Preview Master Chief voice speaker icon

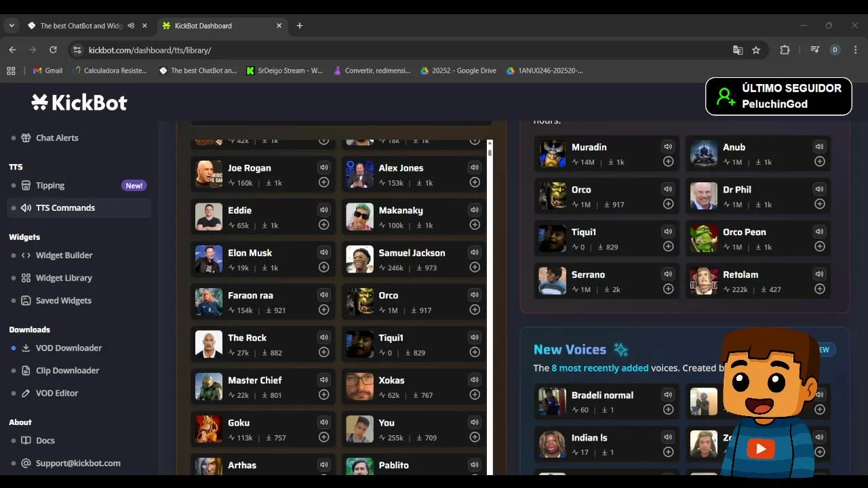click(x=323, y=380)
